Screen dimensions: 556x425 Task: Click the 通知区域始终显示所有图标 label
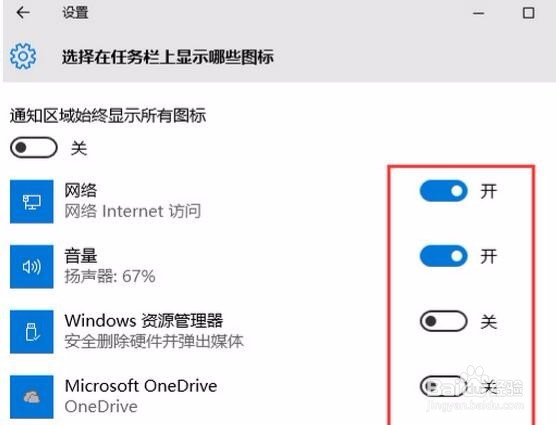tap(108, 116)
